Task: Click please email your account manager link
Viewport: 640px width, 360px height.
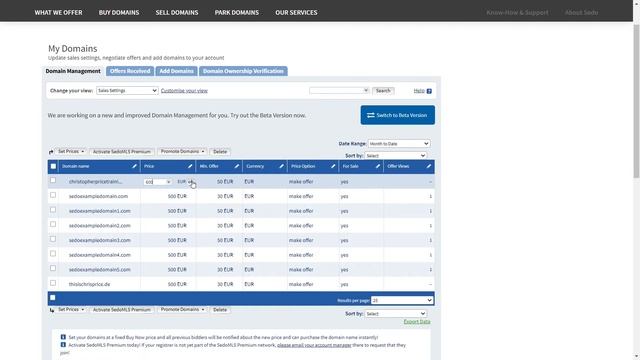Action: tap(314, 345)
